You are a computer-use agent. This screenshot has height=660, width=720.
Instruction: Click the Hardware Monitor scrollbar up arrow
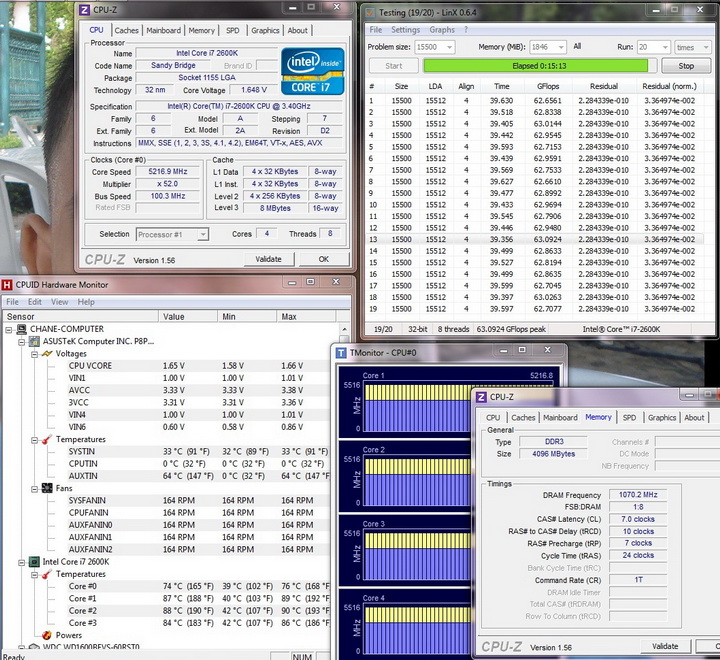point(344,329)
